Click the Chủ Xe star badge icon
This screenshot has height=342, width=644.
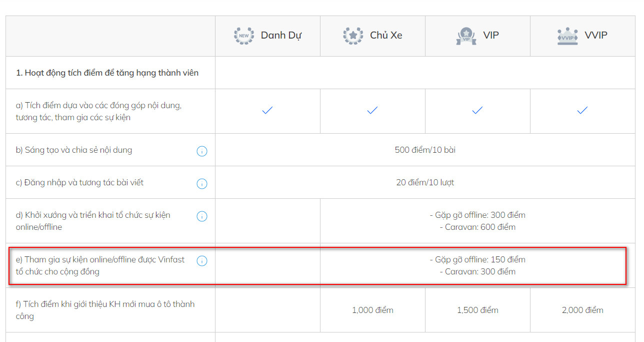coord(353,36)
